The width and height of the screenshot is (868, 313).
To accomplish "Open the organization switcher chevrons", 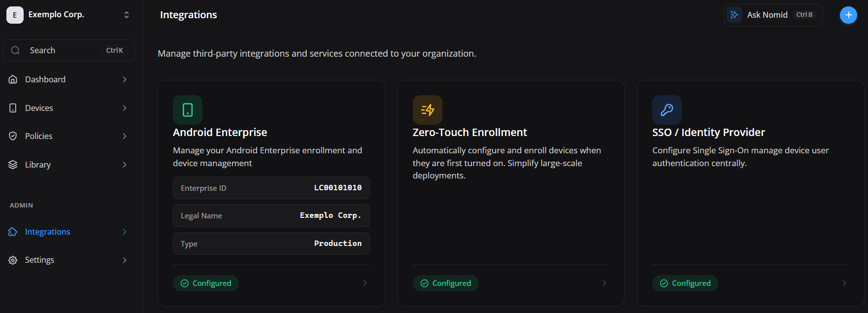I will (x=127, y=15).
